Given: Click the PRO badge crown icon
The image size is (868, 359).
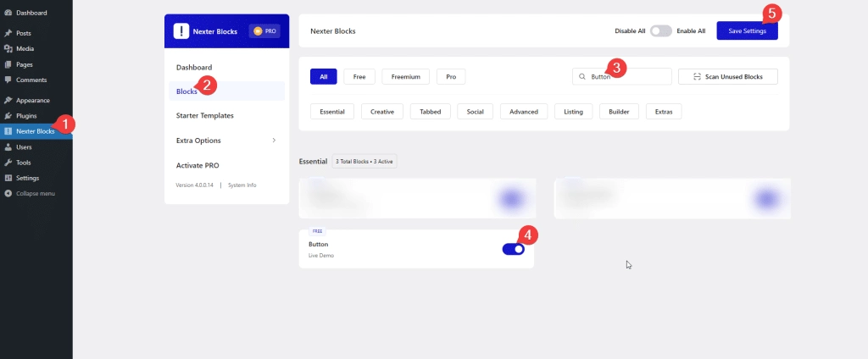Looking at the screenshot, I should (x=258, y=31).
